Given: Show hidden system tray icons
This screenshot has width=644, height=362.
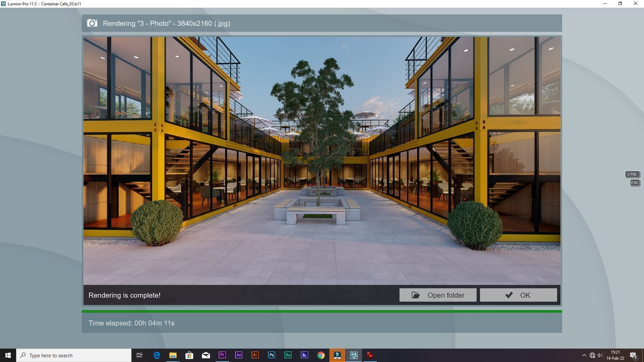Looking at the screenshot, I should 584,355.
